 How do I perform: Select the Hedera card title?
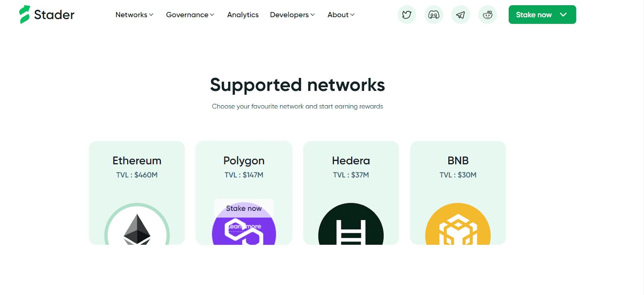click(x=351, y=160)
